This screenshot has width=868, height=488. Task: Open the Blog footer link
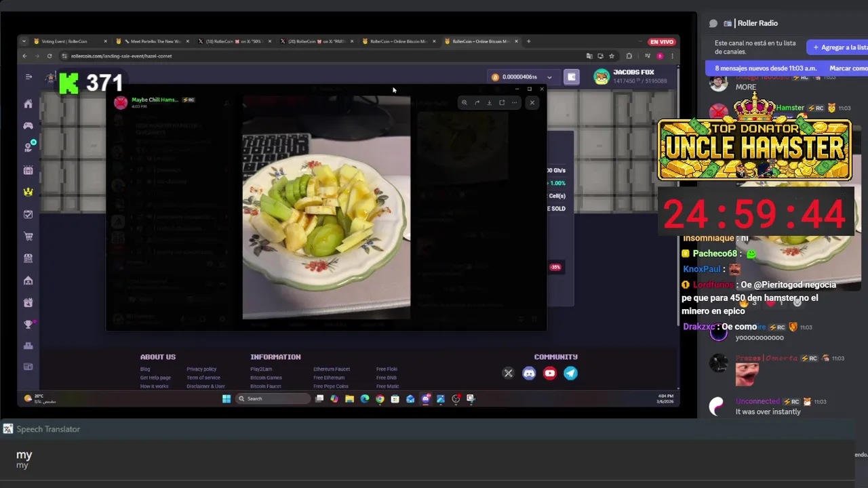[x=145, y=369]
